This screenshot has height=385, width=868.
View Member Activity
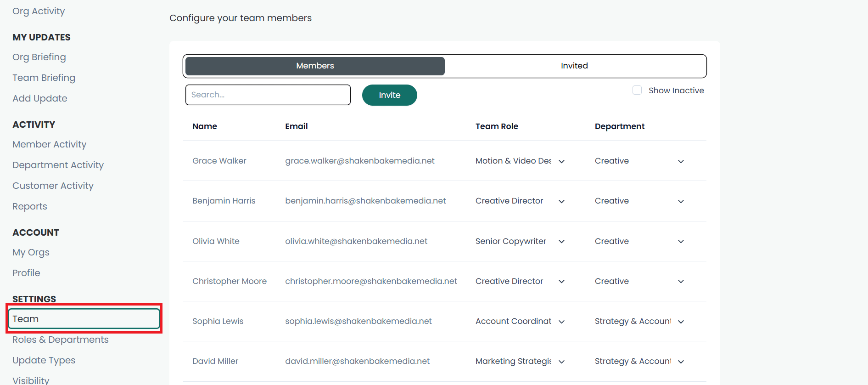point(50,144)
